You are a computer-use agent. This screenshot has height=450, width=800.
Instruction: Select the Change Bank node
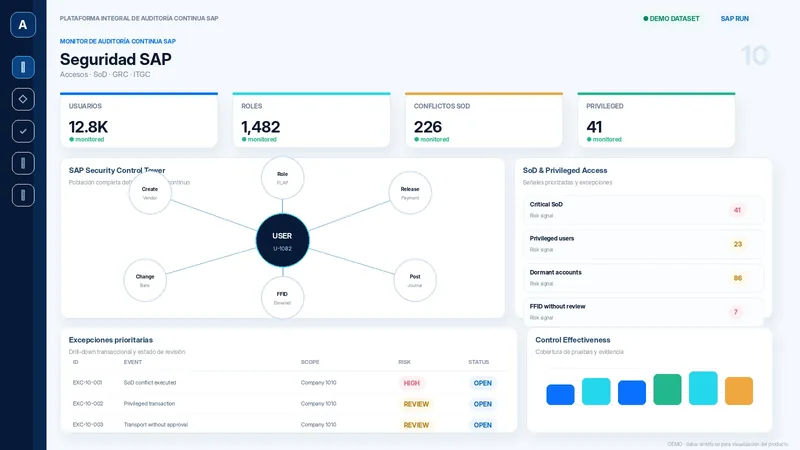point(145,280)
